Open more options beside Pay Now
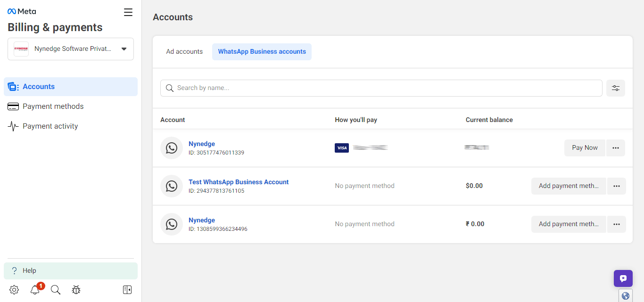644x302 pixels. [616, 148]
